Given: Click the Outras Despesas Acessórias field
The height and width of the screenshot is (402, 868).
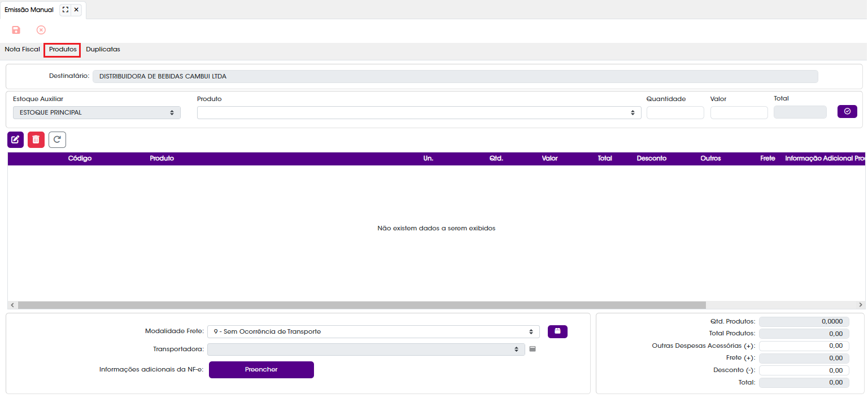Looking at the screenshot, I should pyautogui.click(x=804, y=346).
